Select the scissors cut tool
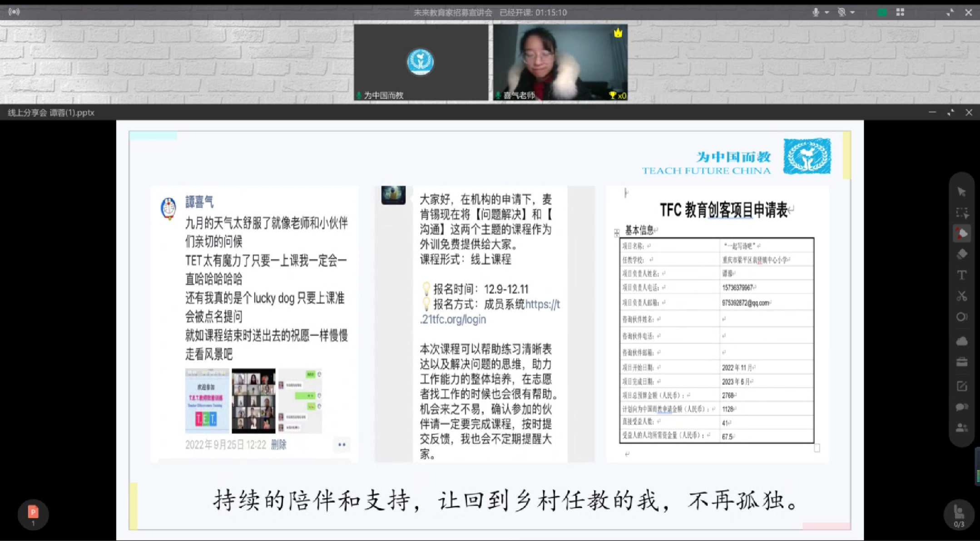Screen dimensions: 980x541 coord(961,296)
